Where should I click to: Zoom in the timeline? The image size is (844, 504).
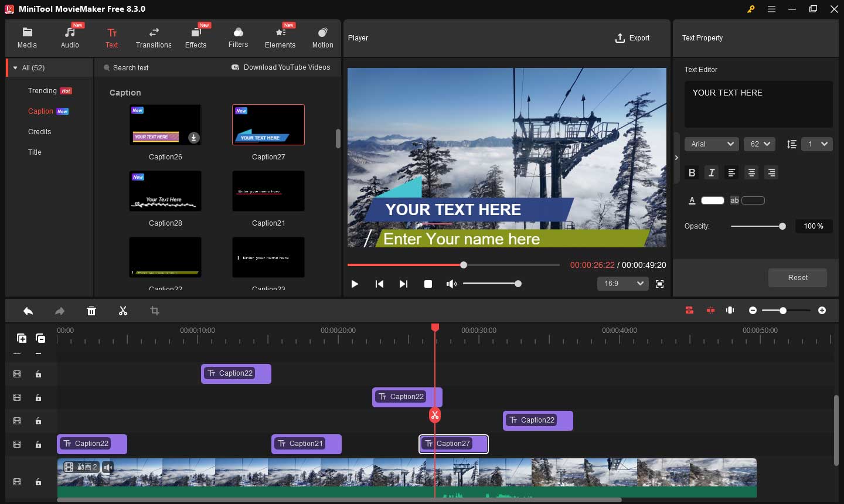point(822,311)
